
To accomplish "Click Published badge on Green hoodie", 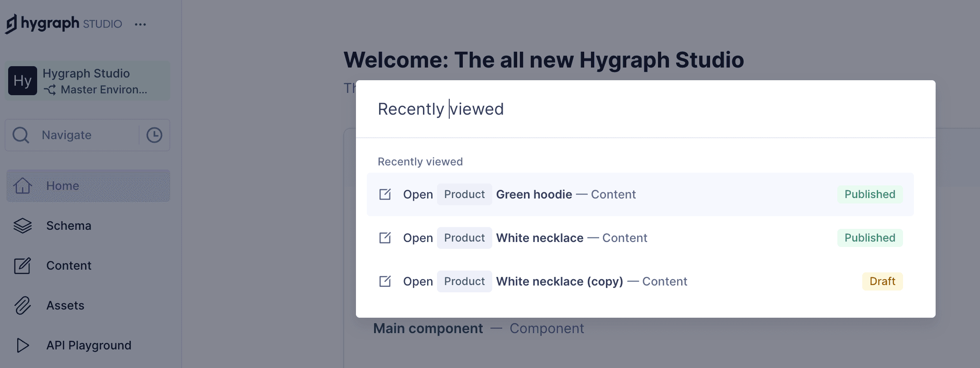I will pos(870,194).
